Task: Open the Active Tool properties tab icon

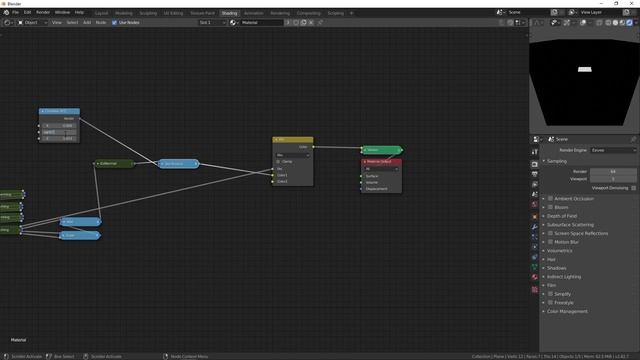Action: (x=535, y=151)
